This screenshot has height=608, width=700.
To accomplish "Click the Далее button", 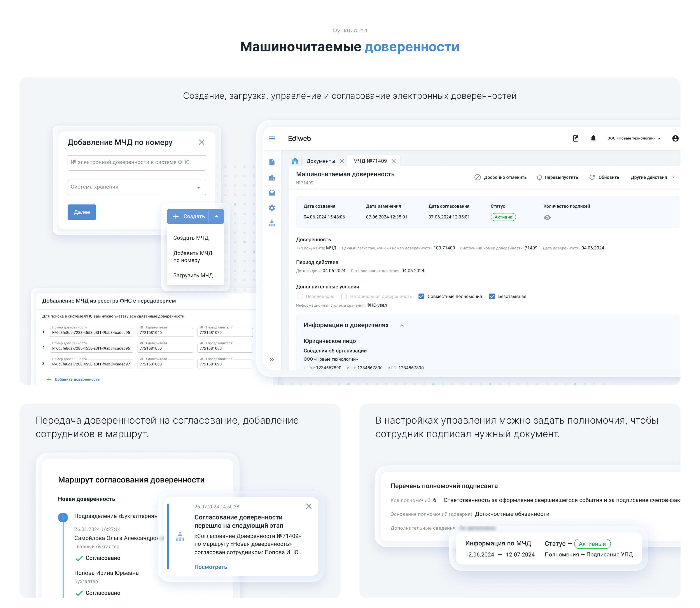I will coord(82,212).
